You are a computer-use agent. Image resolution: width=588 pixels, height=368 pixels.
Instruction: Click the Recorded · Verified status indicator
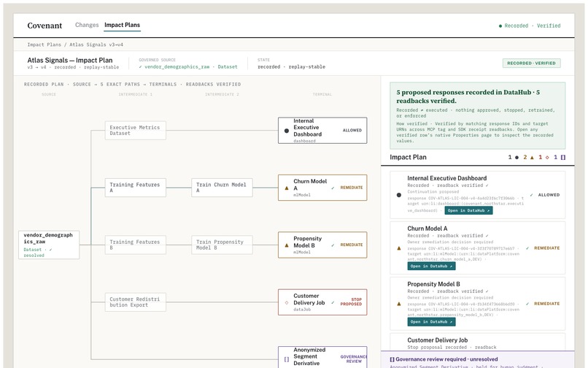(530, 26)
